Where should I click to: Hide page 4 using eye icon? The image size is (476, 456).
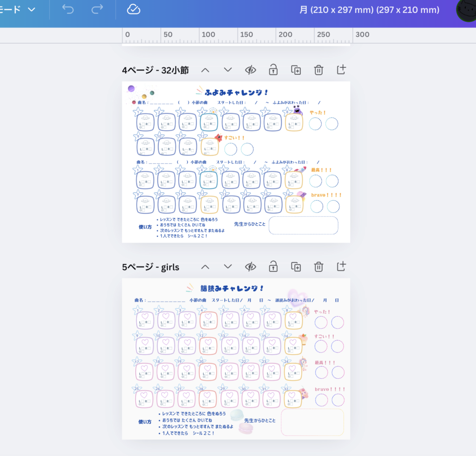coord(251,70)
